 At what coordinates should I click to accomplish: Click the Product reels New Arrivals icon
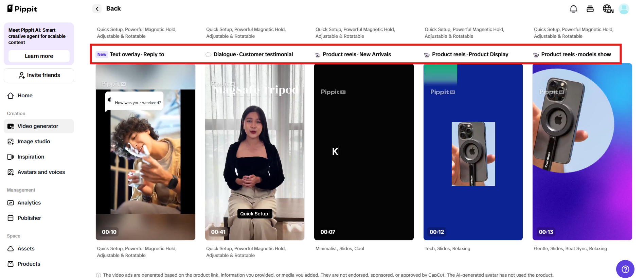pyautogui.click(x=318, y=55)
